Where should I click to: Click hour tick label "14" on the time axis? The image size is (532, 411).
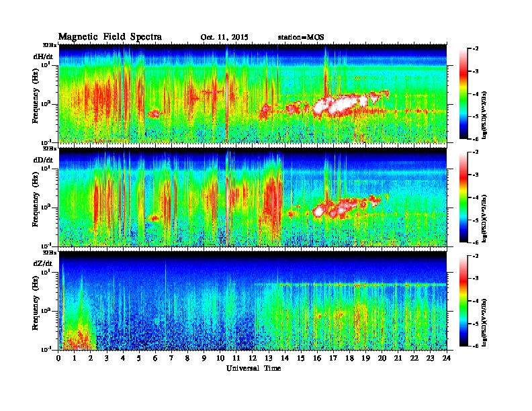[285, 359]
